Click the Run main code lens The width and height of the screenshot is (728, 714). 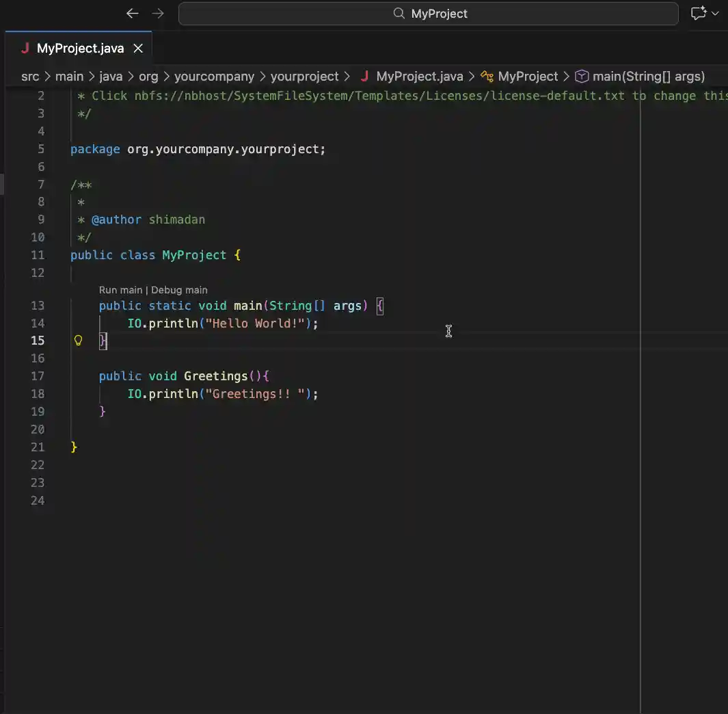120,290
